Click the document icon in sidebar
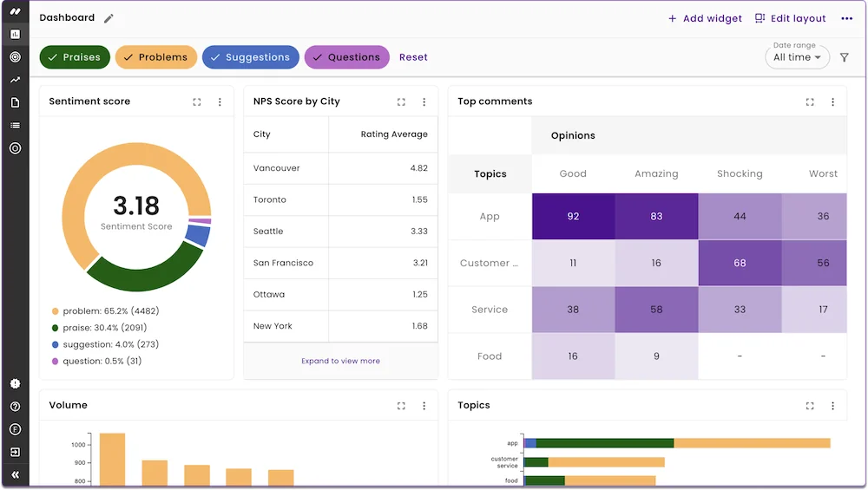868x490 pixels. (15, 102)
